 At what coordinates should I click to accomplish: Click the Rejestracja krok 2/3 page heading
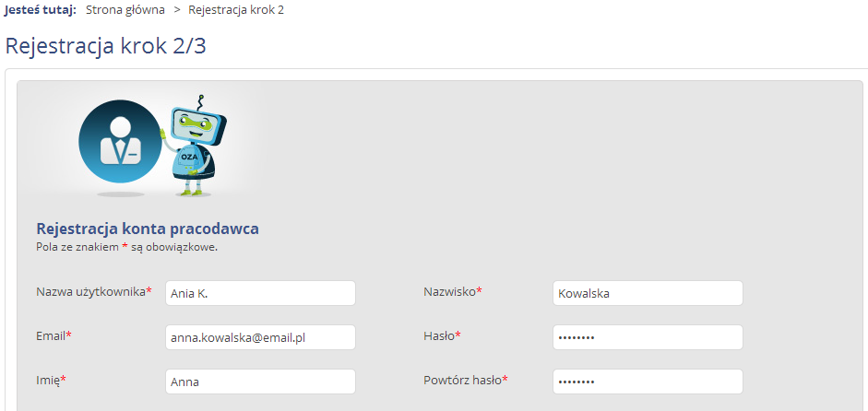106,46
